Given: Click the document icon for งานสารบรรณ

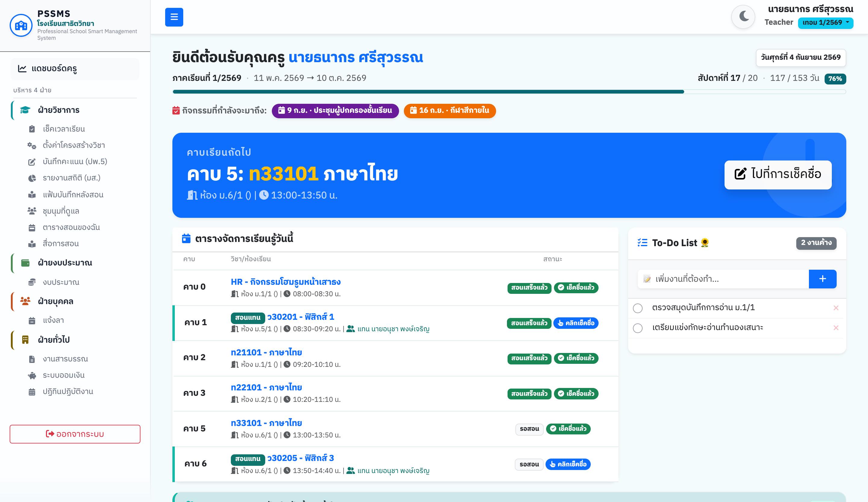Looking at the screenshot, I should point(32,359).
